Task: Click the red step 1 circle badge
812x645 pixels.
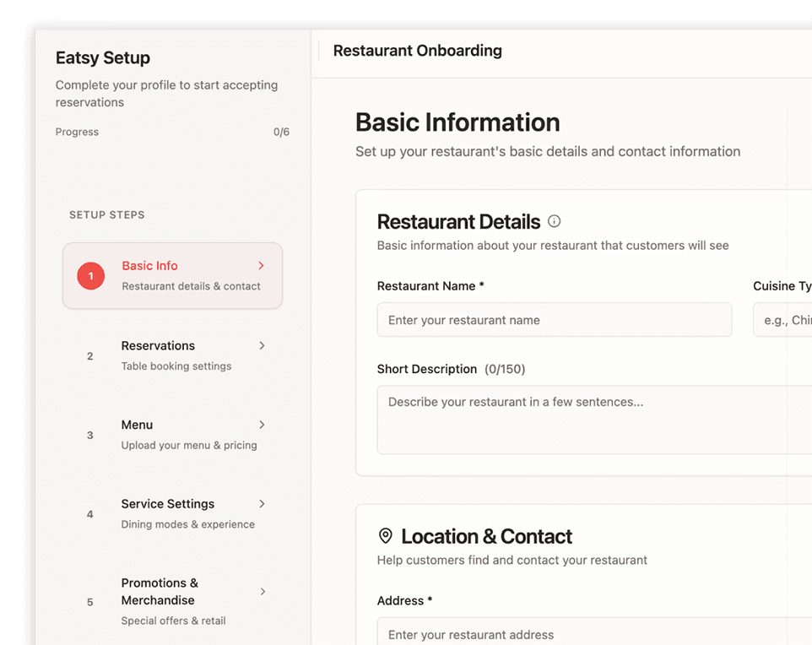Action: pyautogui.click(x=90, y=275)
